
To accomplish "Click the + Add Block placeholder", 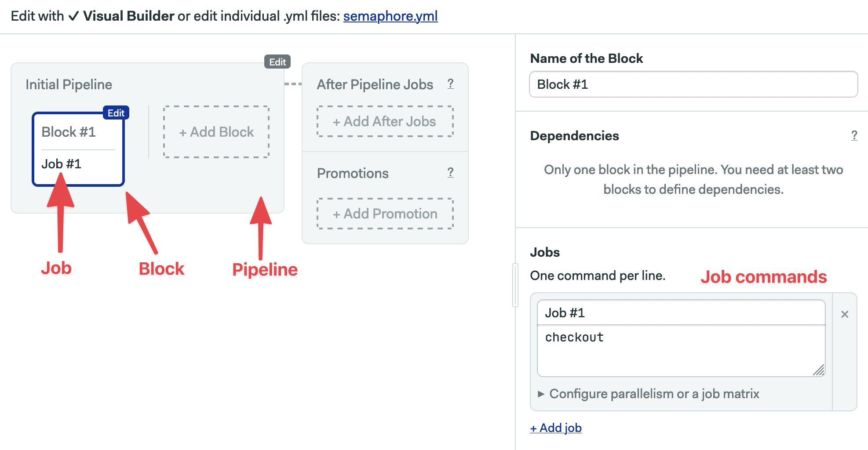I will [216, 131].
